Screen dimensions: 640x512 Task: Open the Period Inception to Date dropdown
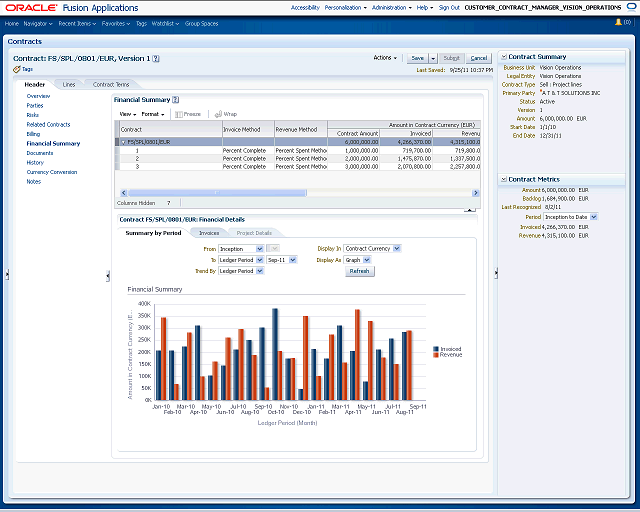tap(594, 217)
